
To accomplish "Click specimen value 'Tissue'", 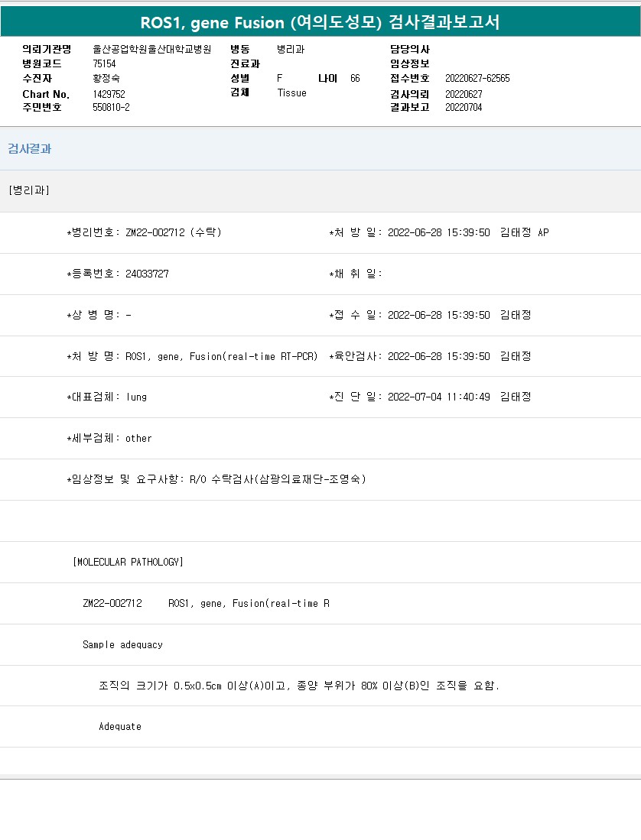I will tap(291, 92).
